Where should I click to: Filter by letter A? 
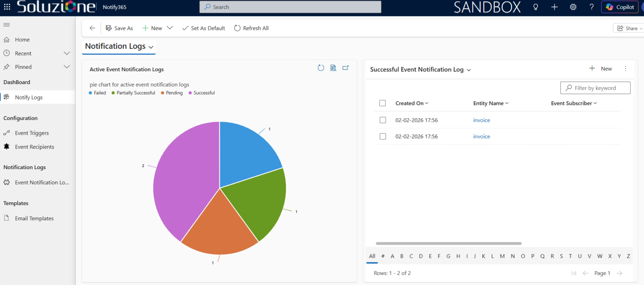(x=392, y=256)
